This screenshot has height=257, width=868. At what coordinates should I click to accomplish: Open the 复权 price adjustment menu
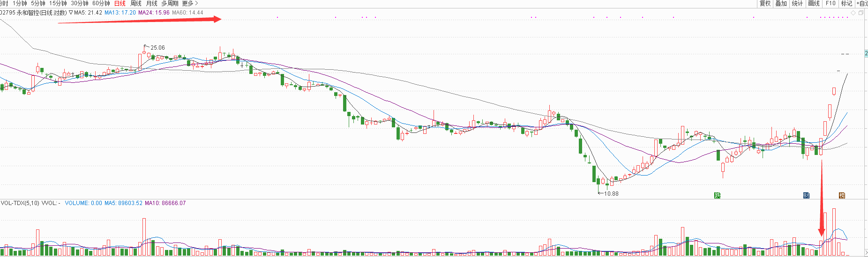click(x=765, y=3)
